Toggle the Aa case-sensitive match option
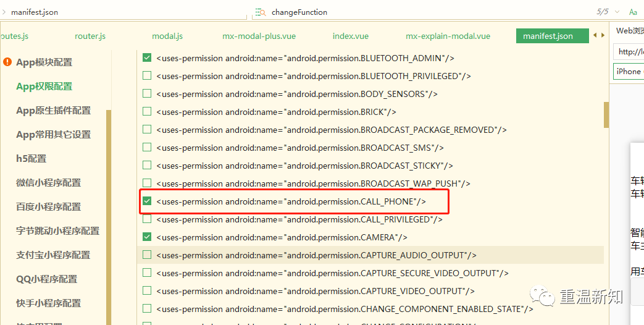This screenshot has width=644, height=325. pos(633,12)
